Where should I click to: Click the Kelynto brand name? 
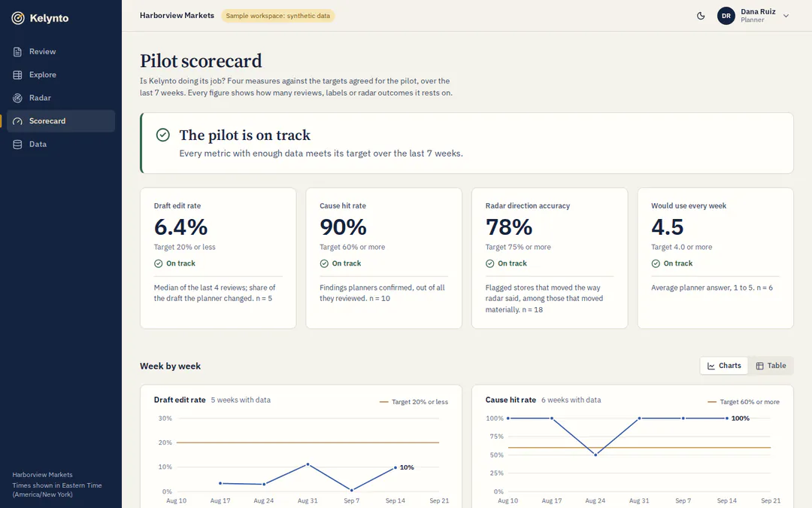[x=49, y=18]
